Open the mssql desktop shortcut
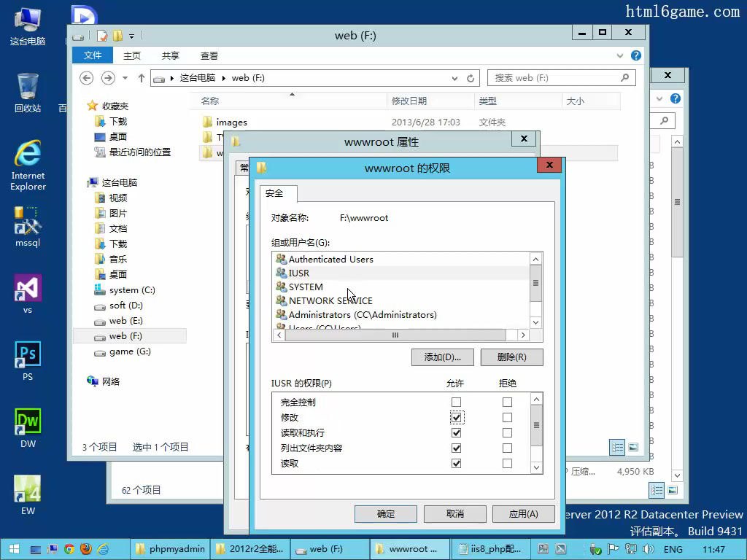 pos(28,222)
